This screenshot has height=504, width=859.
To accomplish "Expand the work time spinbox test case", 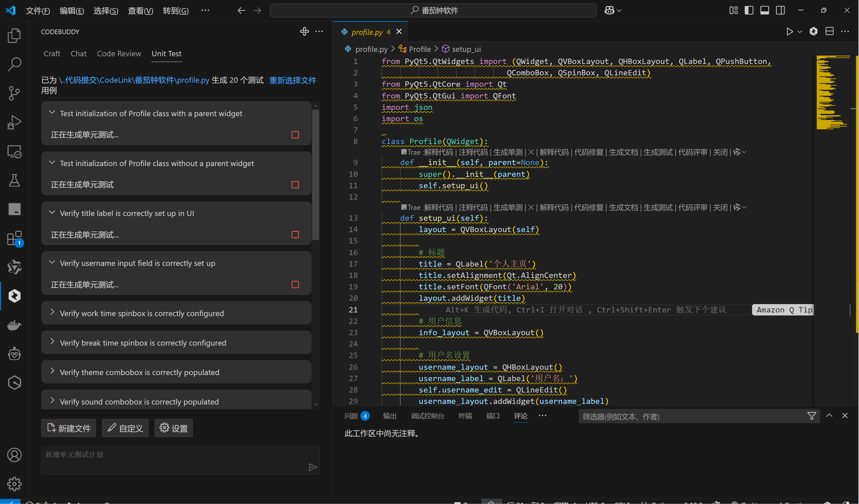I will 52,312.
